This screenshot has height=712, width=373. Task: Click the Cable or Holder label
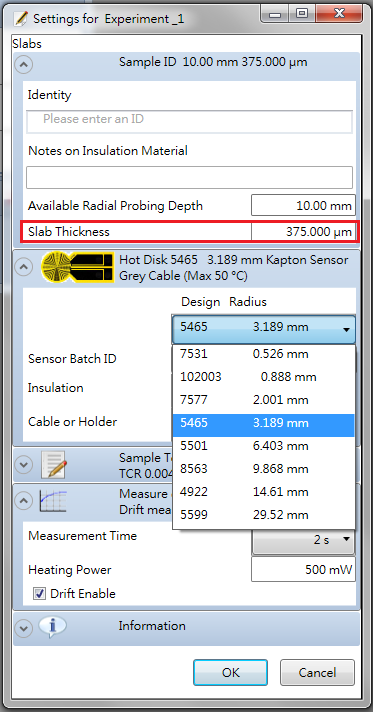(x=73, y=421)
